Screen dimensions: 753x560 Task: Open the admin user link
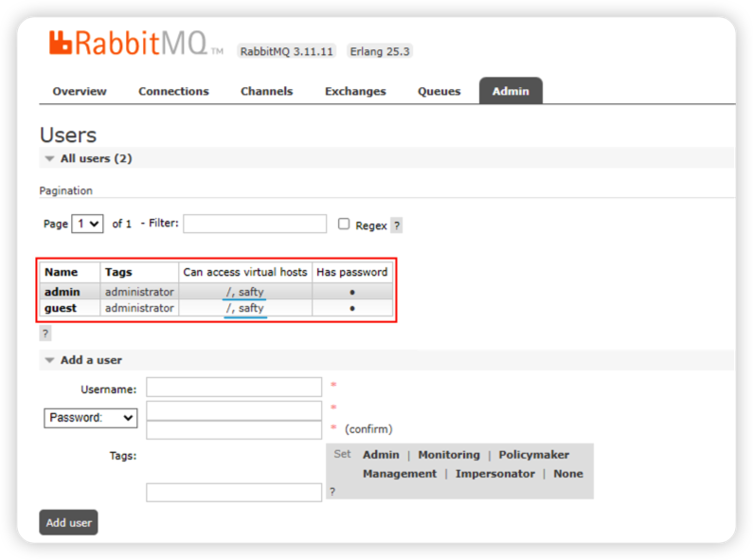(63, 292)
